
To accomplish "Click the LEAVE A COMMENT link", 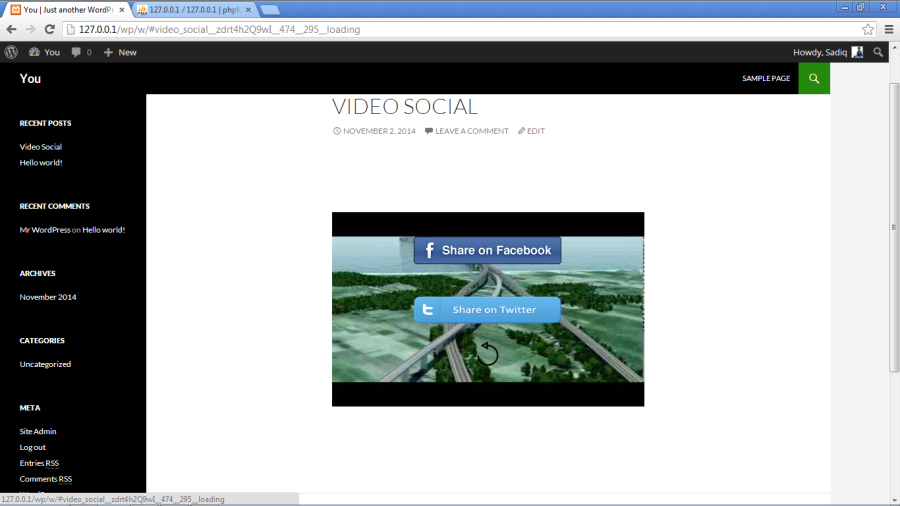I will [x=472, y=131].
